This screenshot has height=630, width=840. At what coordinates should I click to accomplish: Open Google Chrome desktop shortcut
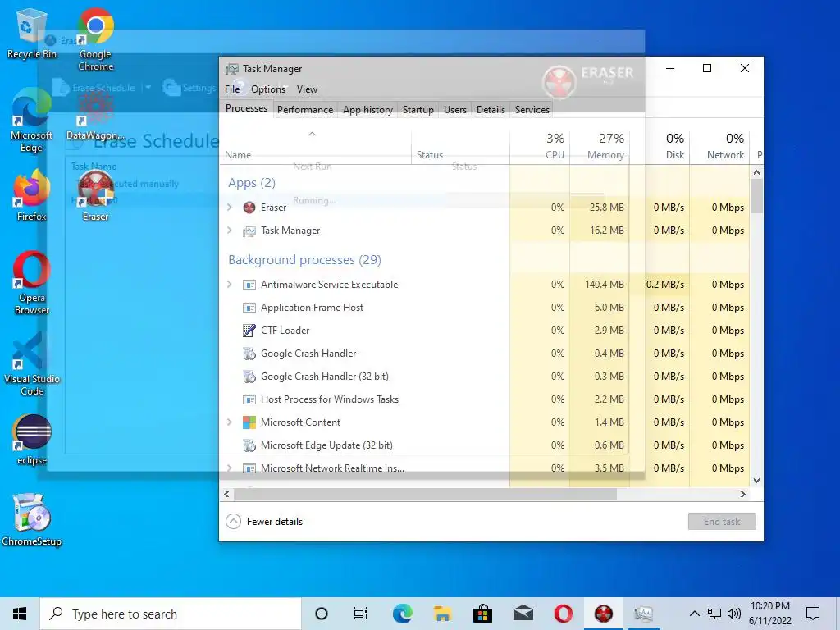click(95, 40)
